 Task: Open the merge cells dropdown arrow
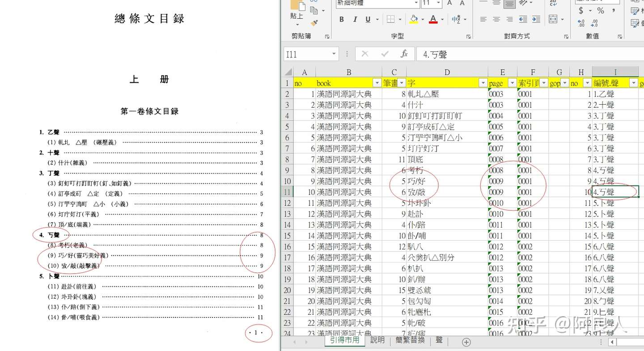(x=562, y=19)
